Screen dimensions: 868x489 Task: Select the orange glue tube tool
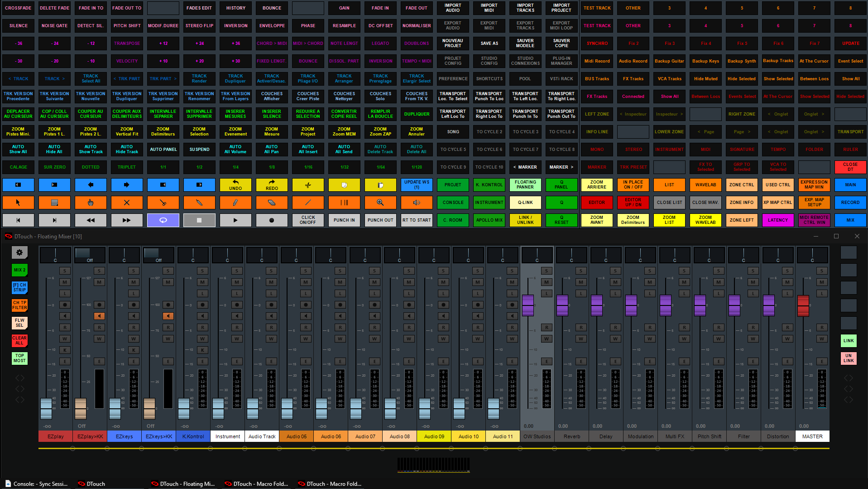click(x=199, y=203)
